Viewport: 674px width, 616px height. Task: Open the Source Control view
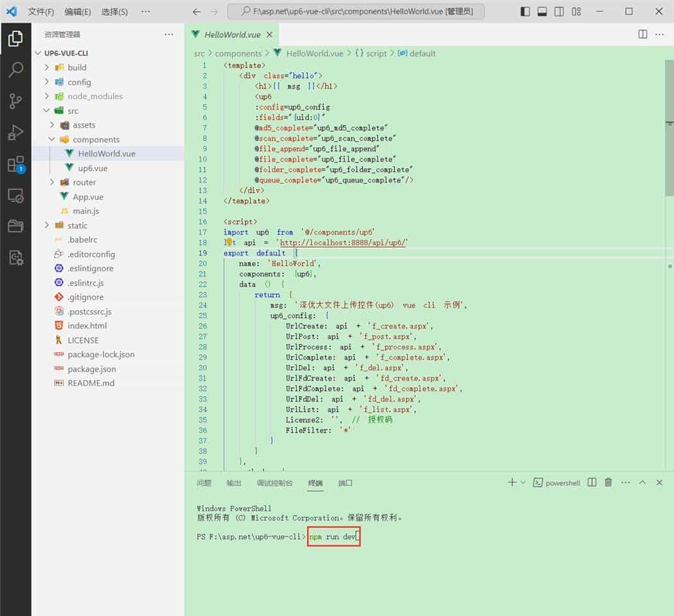tap(16, 101)
